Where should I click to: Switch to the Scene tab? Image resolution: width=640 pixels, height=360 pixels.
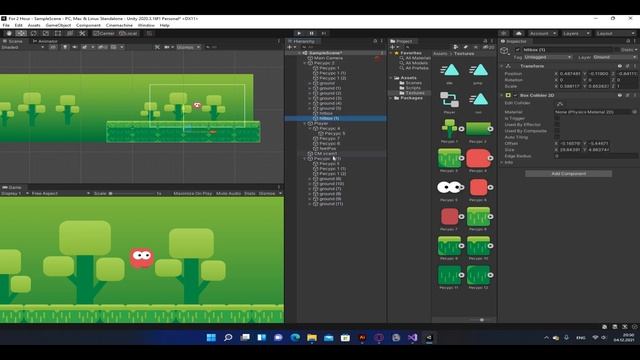point(13,41)
